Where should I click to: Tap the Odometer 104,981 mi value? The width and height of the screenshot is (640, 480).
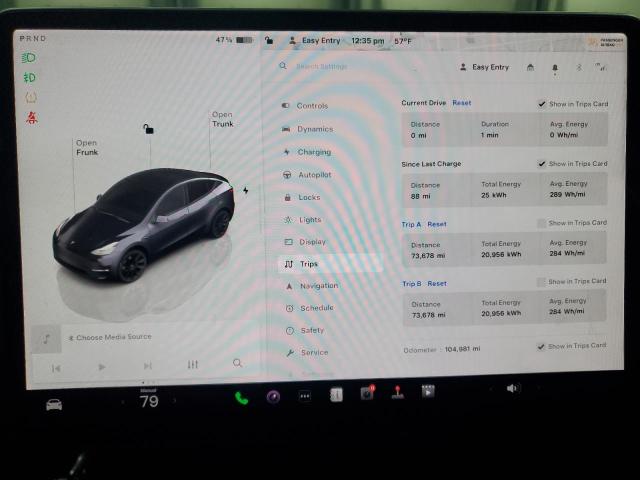(x=462, y=349)
